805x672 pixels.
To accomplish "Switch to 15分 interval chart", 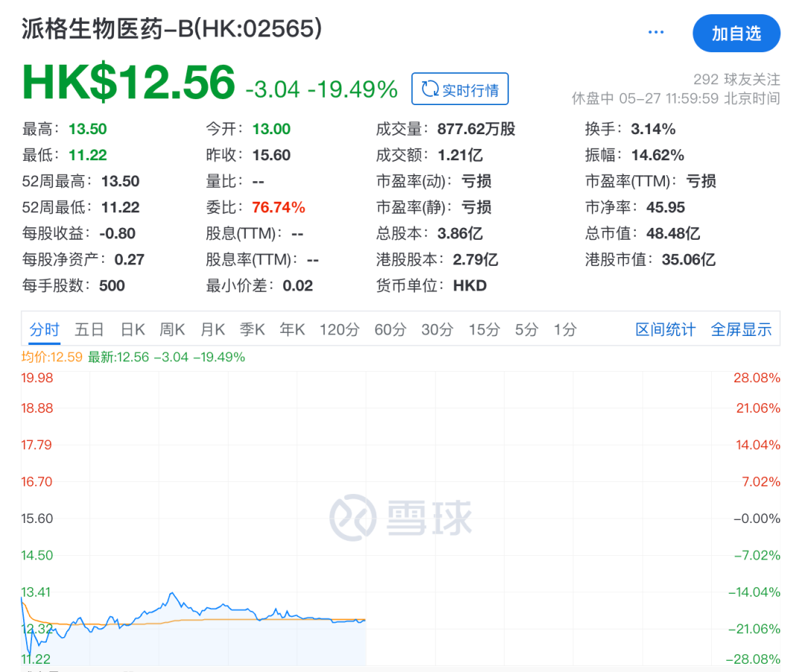I will [x=484, y=329].
